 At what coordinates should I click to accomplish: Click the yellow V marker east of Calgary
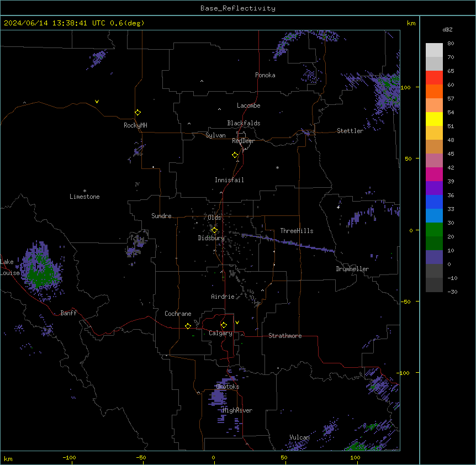coord(237,323)
